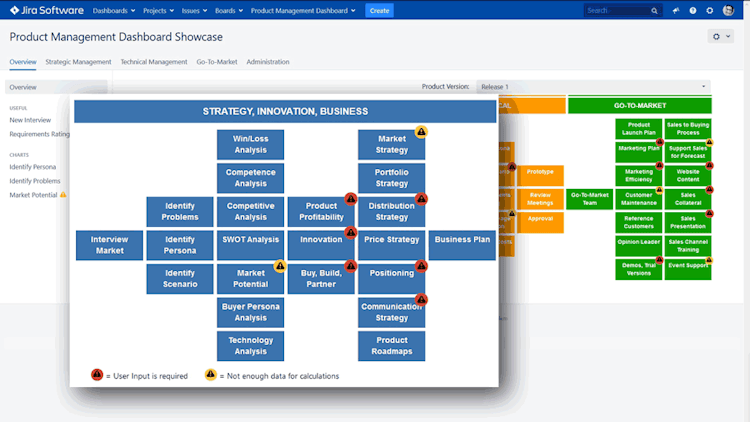
Task: Click warning icon on Market Strategy tile
Action: [421, 132]
